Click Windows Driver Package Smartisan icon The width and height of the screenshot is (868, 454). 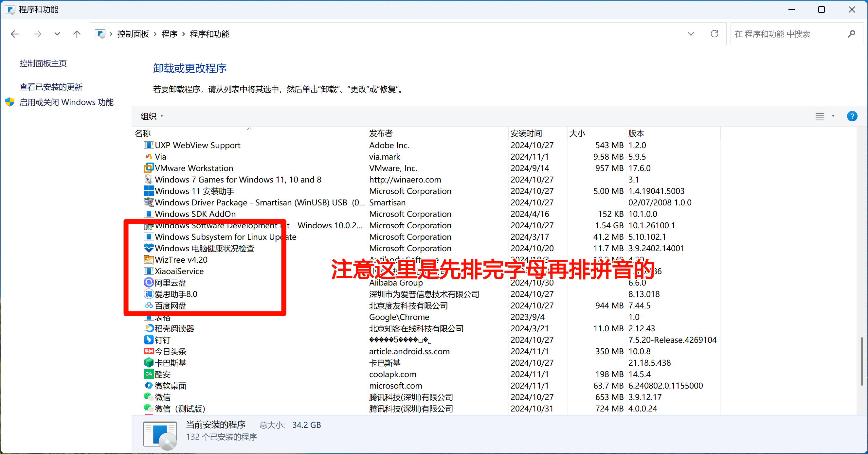click(149, 202)
